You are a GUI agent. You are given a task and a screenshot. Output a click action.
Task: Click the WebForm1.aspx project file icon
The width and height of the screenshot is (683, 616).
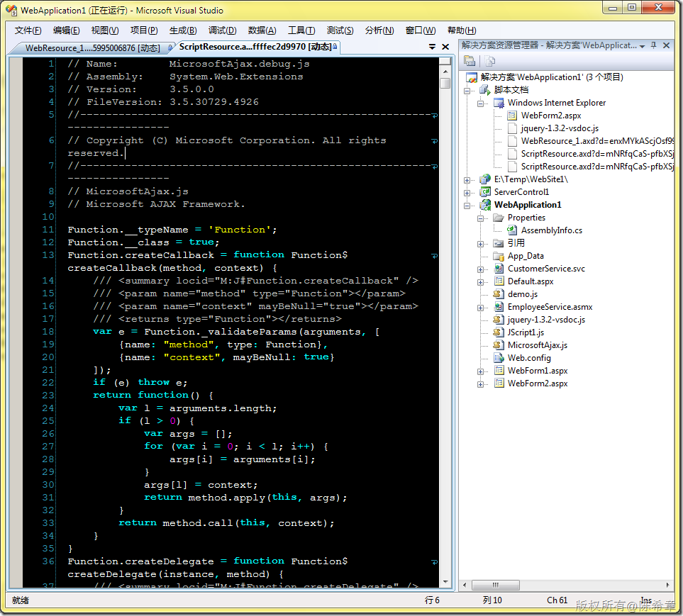499,371
